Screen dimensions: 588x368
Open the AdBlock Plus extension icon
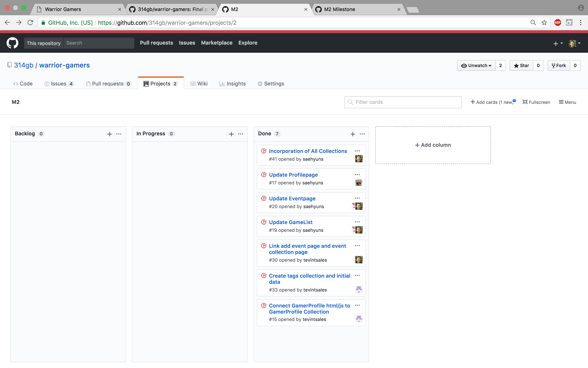coord(558,23)
